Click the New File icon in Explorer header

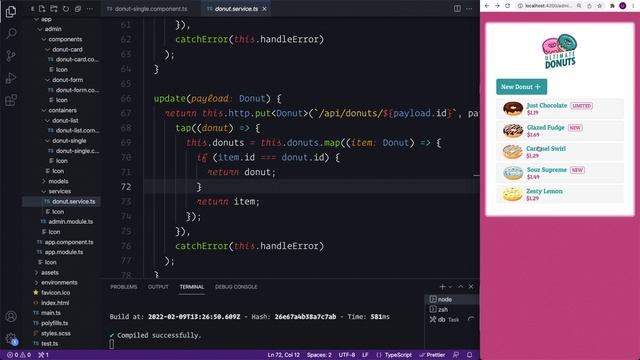click(x=42, y=9)
